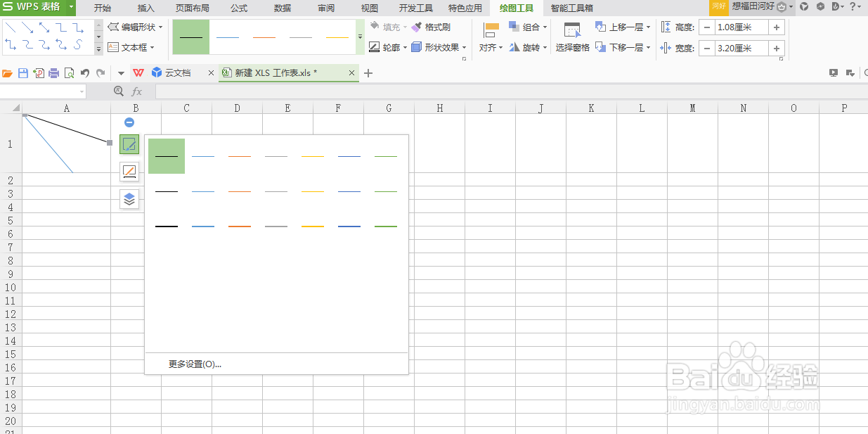Switch to the 开发工具 (Developer) tab
868x434 pixels.
(416, 8)
